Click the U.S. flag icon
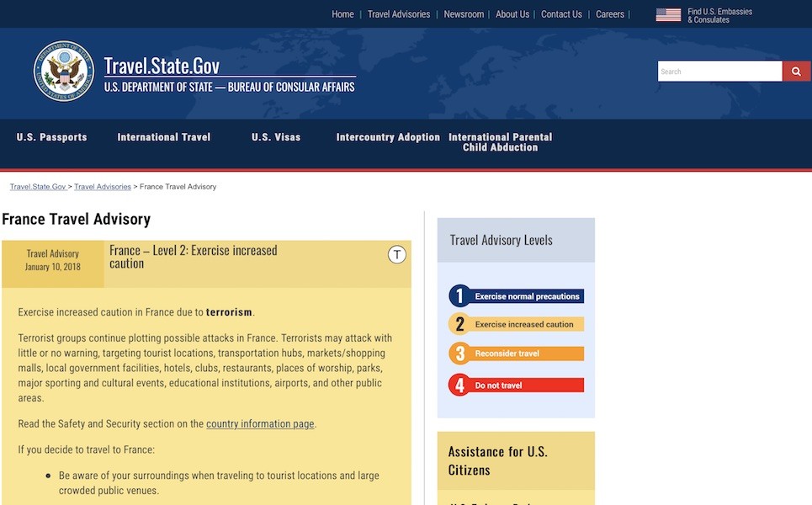 (668, 14)
